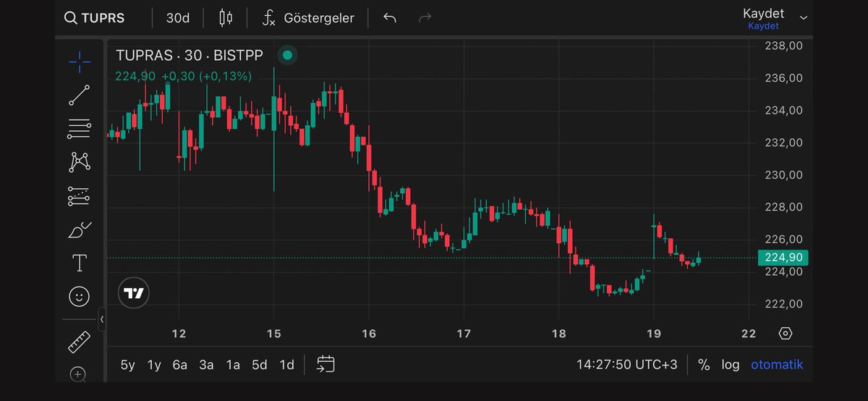868x401 pixels.
Task: Toggle percent scale mode
Action: [x=704, y=365]
